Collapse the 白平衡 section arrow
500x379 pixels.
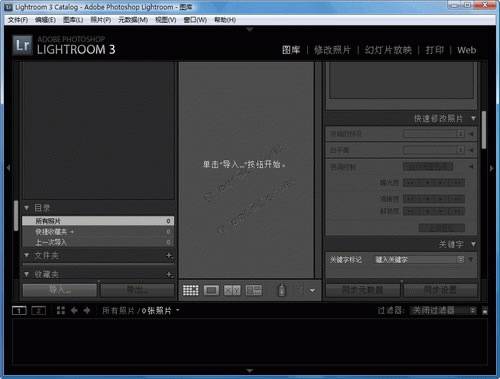tap(471, 150)
